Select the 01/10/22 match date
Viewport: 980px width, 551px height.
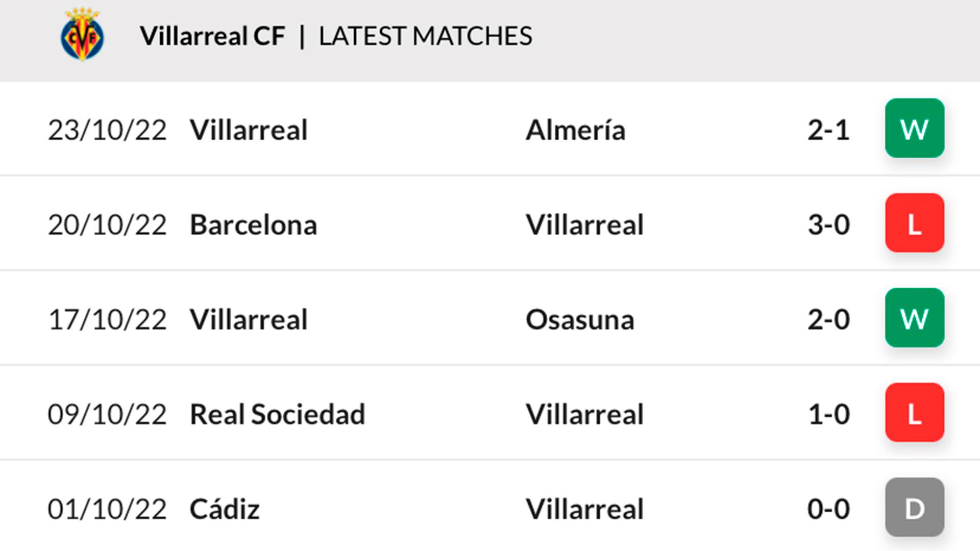107,509
